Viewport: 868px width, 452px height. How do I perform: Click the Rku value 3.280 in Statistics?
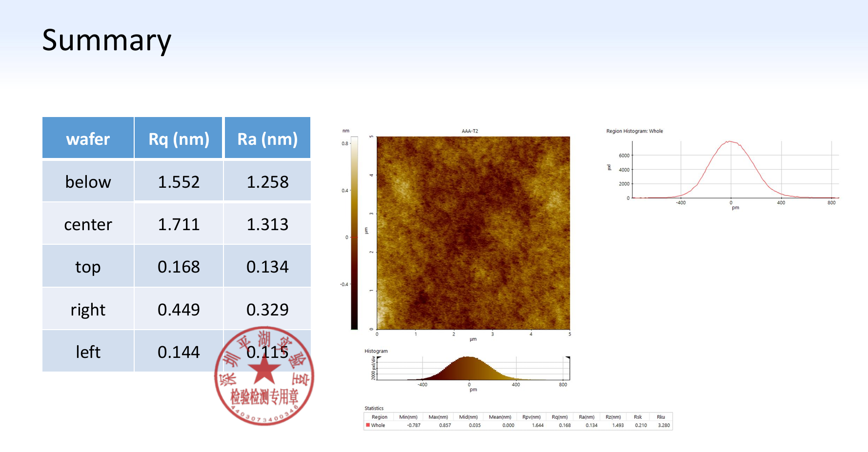click(x=664, y=425)
